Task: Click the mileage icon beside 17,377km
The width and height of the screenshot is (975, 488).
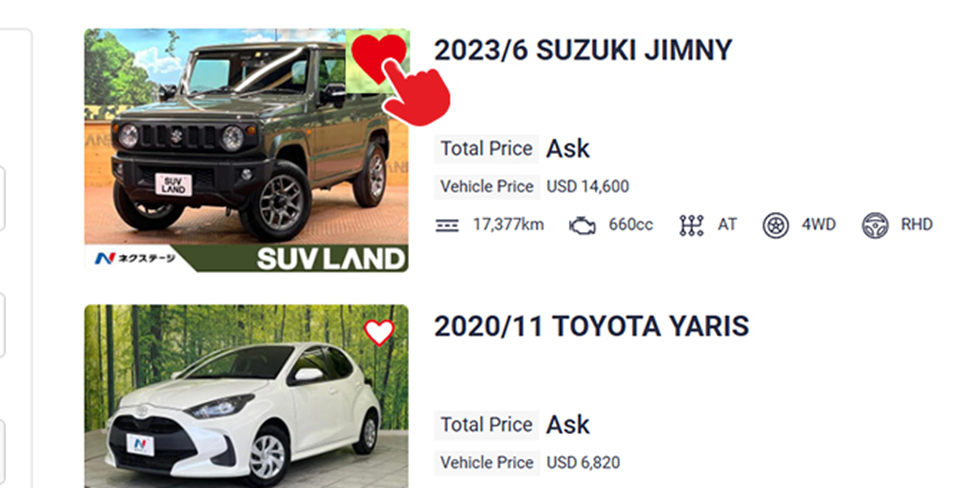Action: pos(447,225)
